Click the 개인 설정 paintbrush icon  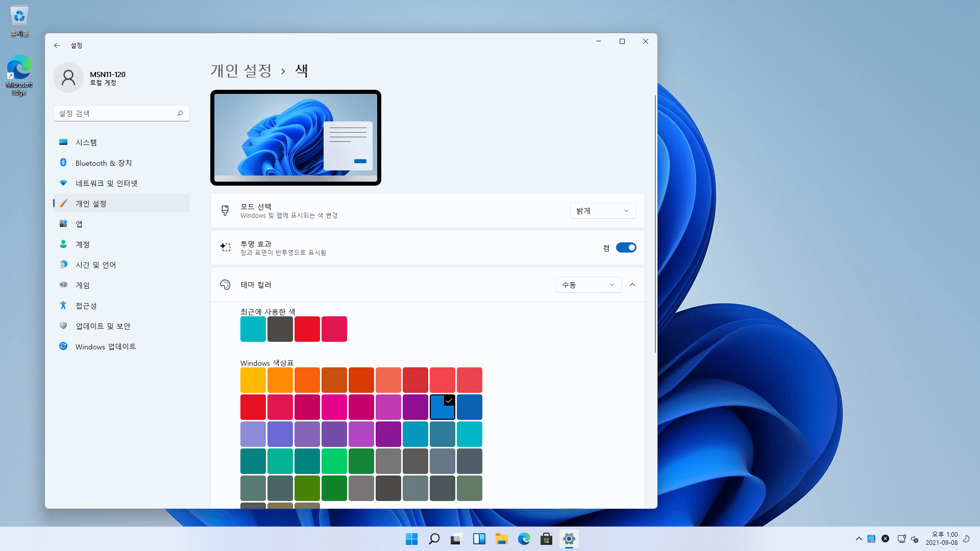tap(63, 204)
